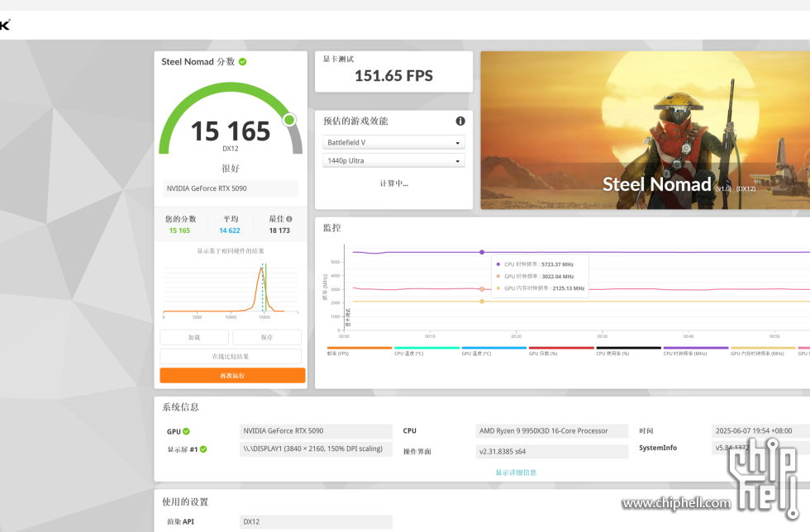
Task: Click the DX12 value beside 渲染 API
Action: (x=316, y=521)
